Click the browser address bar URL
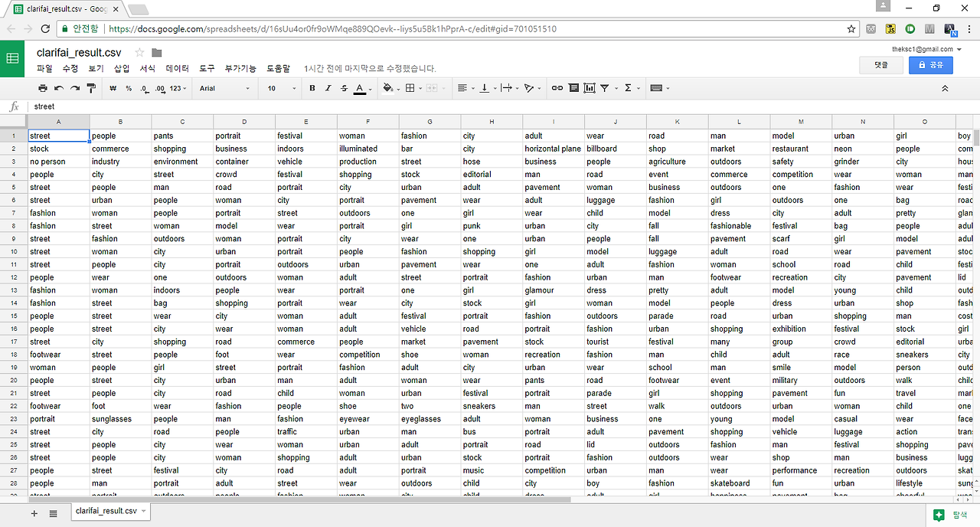 click(333, 29)
